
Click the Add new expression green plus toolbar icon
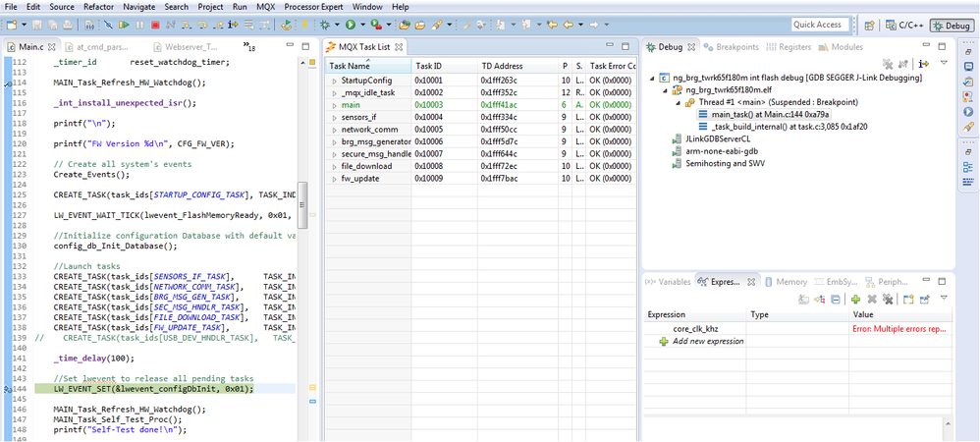(x=855, y=300)
